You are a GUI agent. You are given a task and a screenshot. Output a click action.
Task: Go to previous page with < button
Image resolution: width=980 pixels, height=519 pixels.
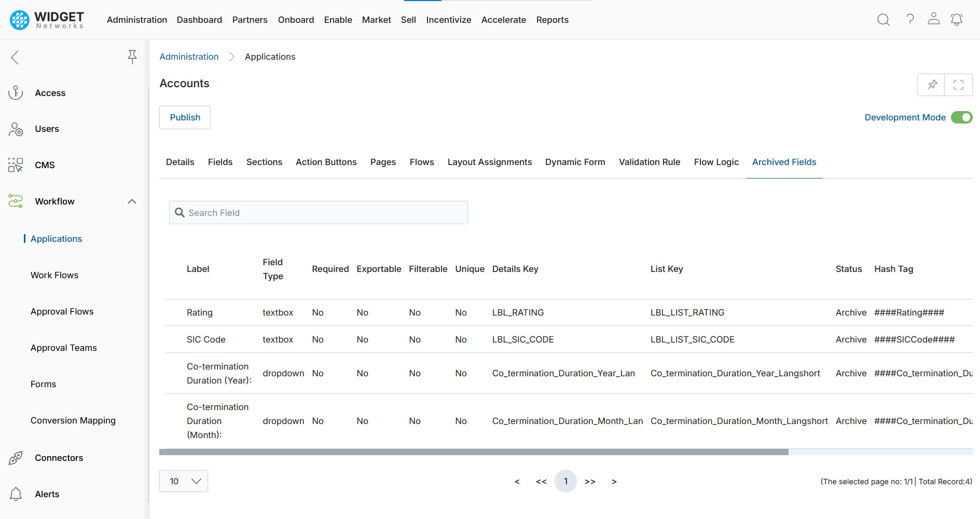coord(517,482)
